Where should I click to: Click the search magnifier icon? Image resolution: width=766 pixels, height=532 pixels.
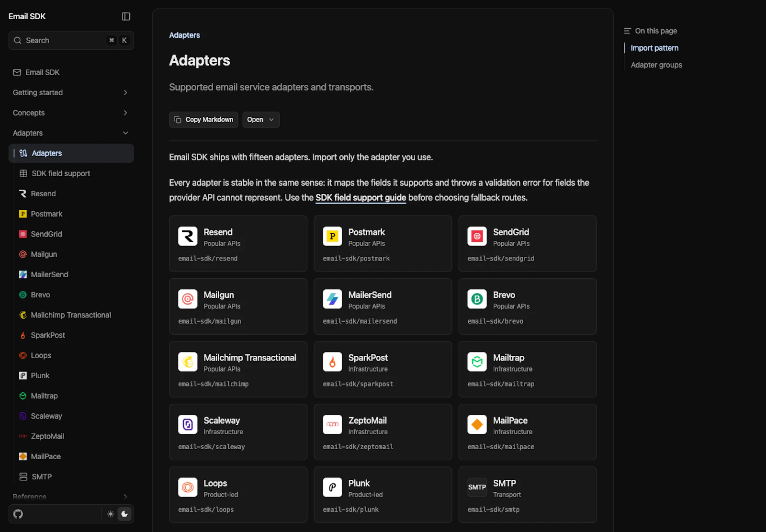(x=18, y=40)
